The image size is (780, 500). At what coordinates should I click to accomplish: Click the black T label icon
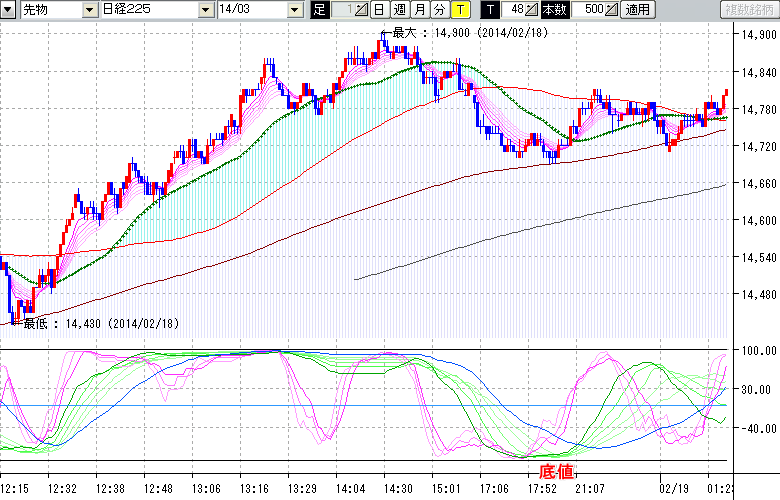tap(489, 10)
